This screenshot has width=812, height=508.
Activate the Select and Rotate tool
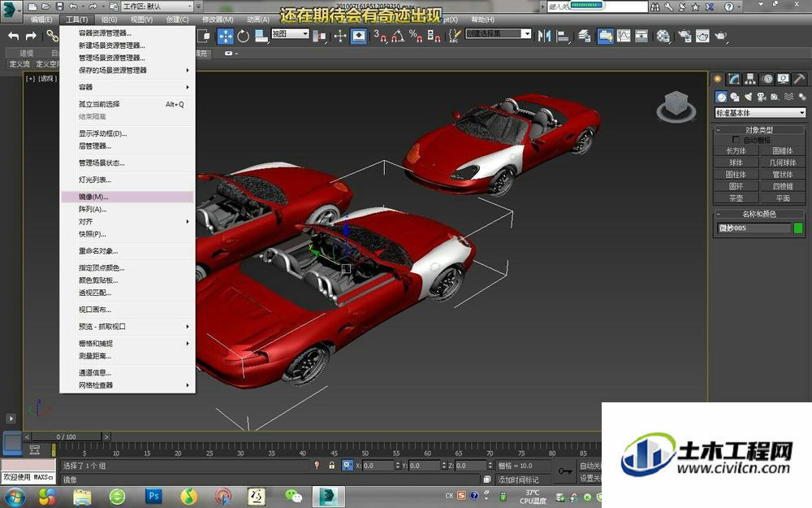tap(243, 36)
